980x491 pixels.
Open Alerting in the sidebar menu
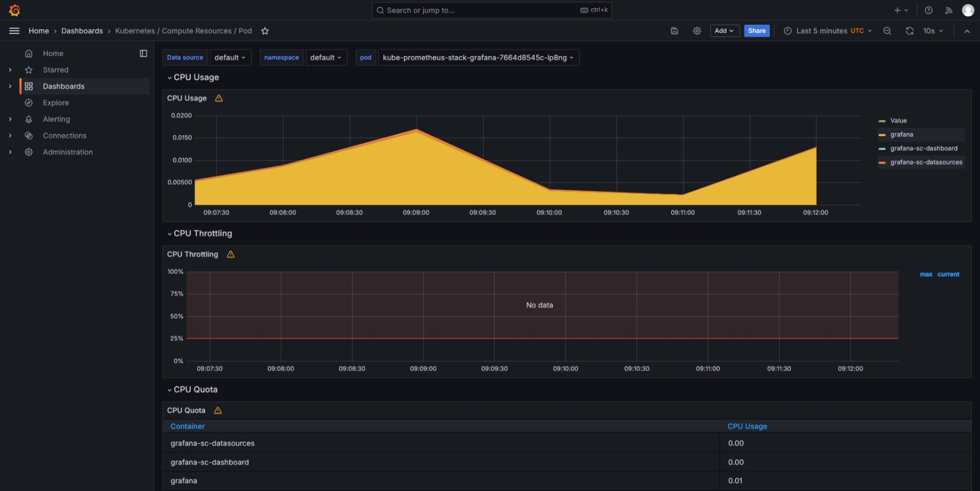(x=56, y=119)
